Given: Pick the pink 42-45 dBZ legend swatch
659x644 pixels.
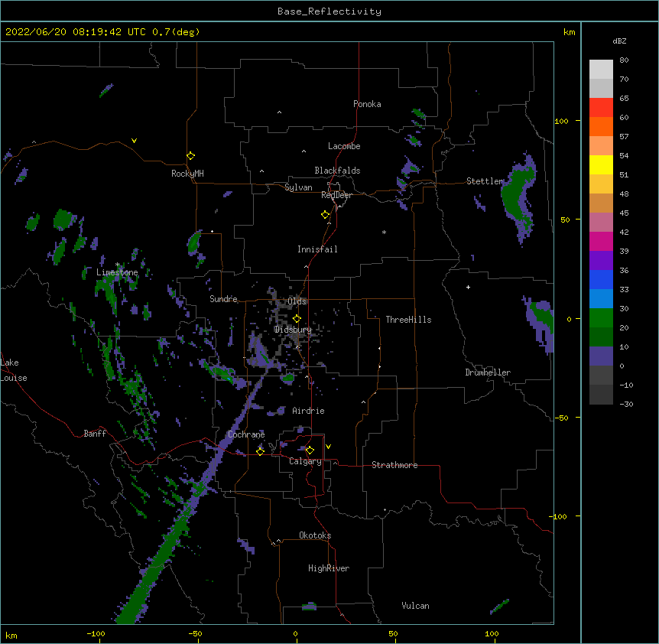Looking at the screenshot, I should tap(601, 223).
